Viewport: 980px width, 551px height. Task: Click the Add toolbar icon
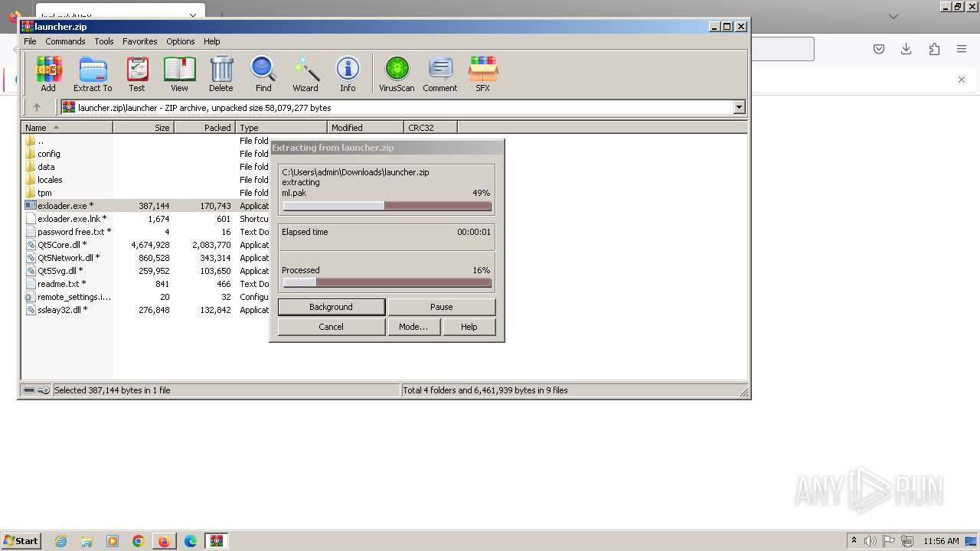tap(48, 74)
